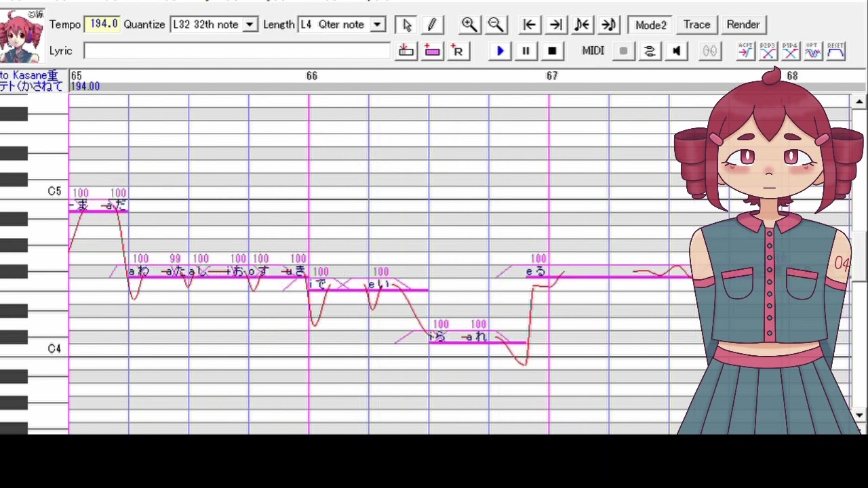The height and width of the screenshot is (488, 868).
Task: Apply the P2P3 crossfade preset
Action: (768, 51)
